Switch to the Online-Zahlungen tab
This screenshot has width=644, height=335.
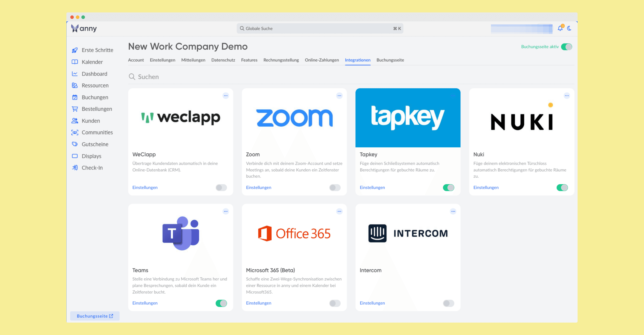point(322,60)
